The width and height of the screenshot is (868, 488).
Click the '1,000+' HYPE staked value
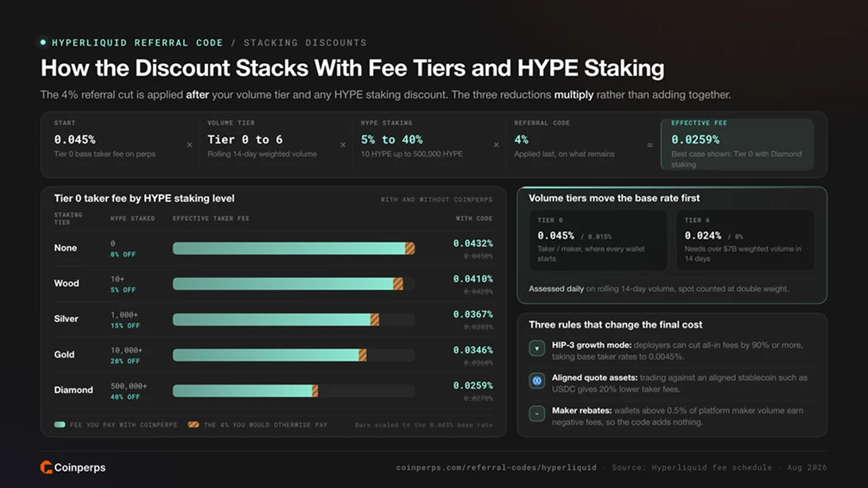pos(124,314)
